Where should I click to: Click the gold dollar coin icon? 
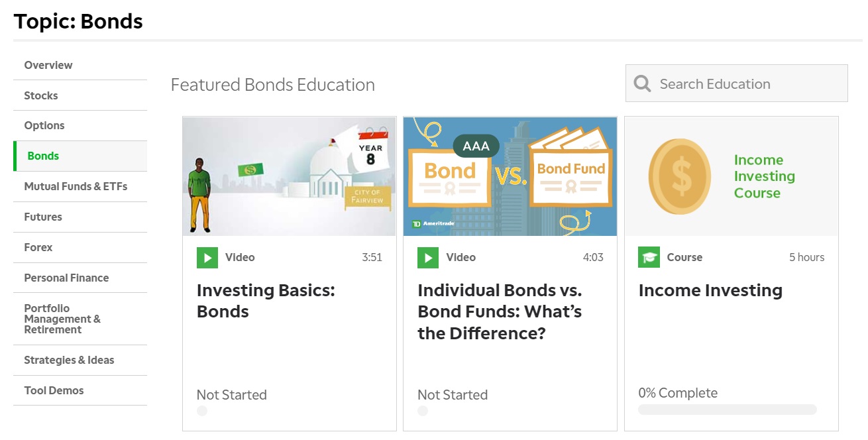tap(679, 176)
